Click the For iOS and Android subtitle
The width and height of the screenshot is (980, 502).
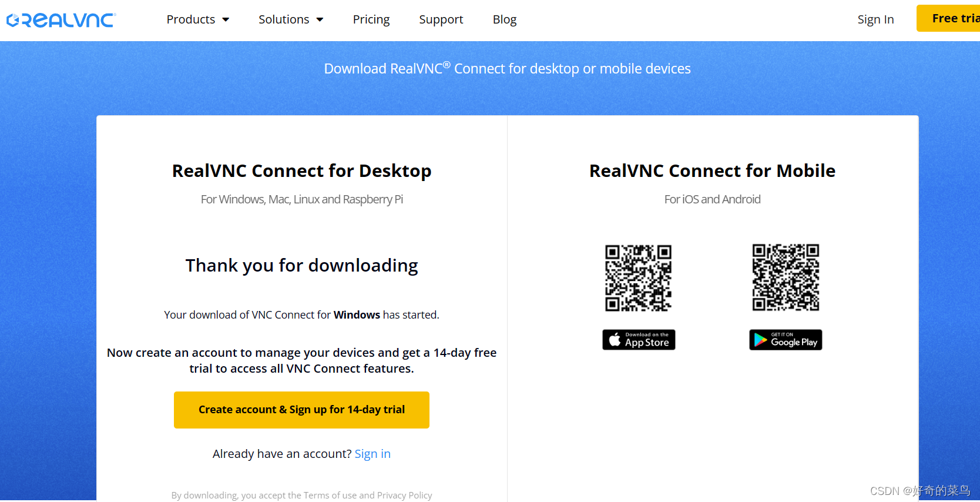(712, 199)
